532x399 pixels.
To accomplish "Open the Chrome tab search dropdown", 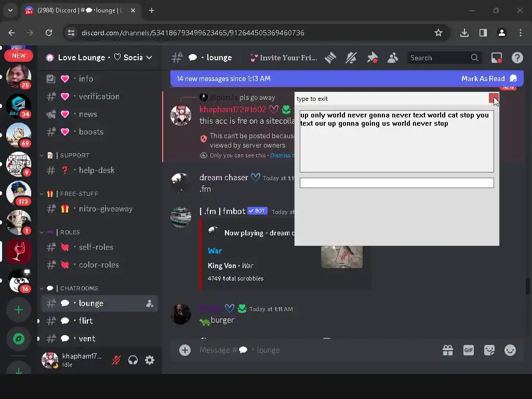I will coord(10,10).
